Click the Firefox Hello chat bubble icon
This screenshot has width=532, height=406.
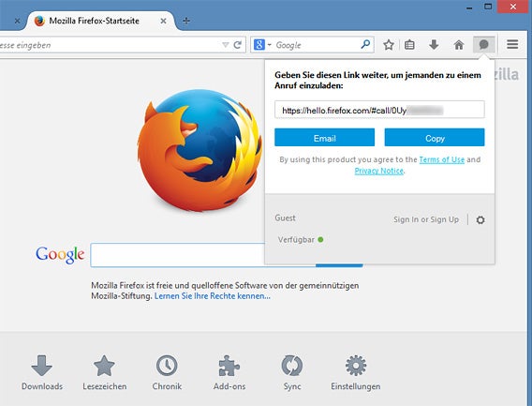(484, 44)
